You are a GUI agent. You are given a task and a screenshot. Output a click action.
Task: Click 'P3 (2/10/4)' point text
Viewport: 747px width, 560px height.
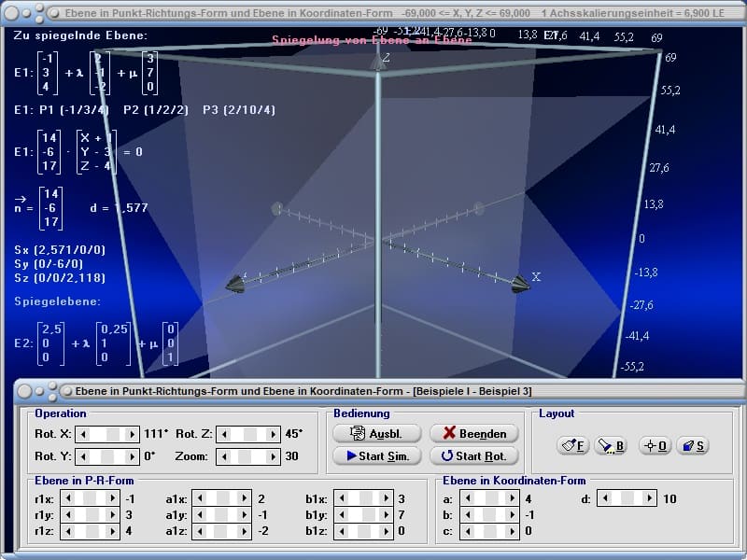(x=239, y=110)
